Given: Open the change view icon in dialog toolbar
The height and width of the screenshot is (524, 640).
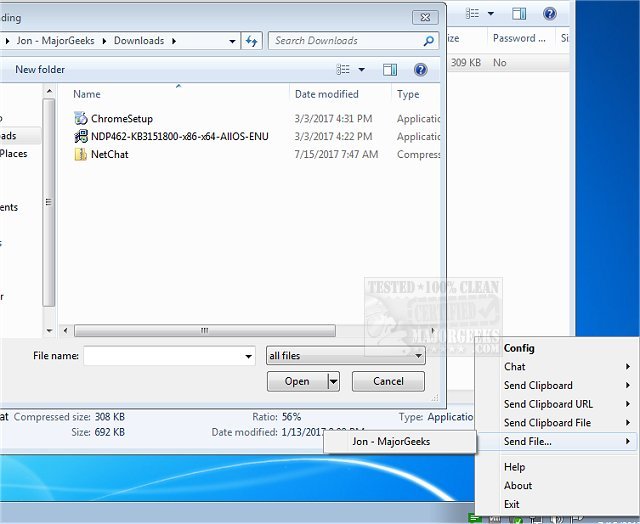Looking at the screenshot, I should pos(343,70).
